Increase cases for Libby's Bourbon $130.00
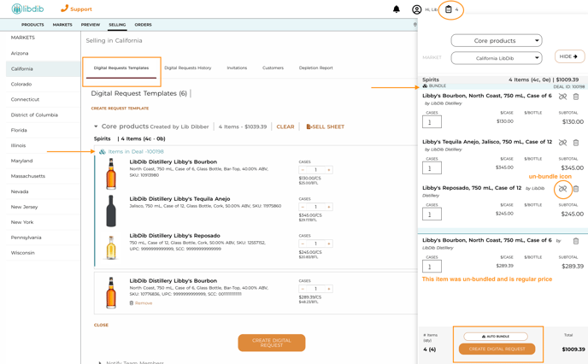The width and height of the screenshot is (588, 364). [x=329, y=170]
